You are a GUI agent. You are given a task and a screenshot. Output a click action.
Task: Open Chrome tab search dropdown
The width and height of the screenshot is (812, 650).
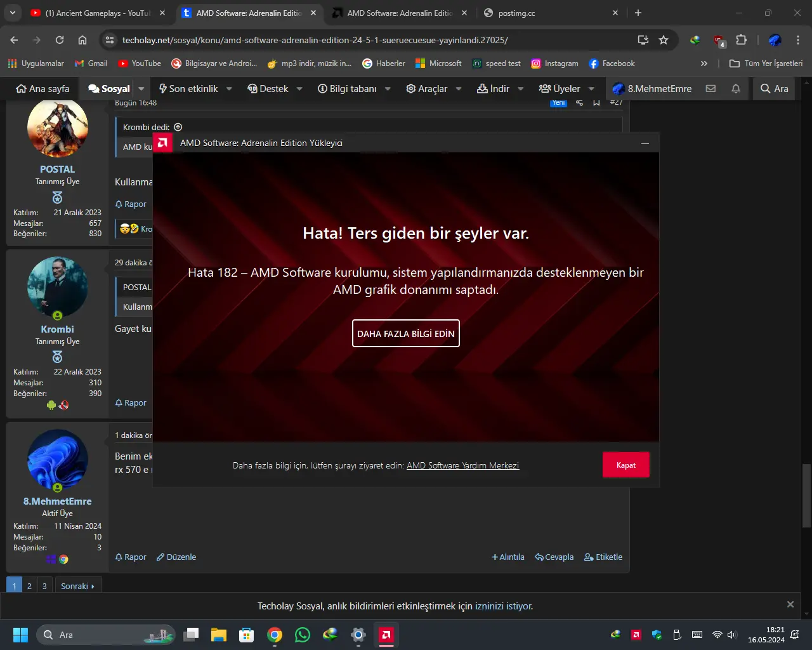pos(12,13)
